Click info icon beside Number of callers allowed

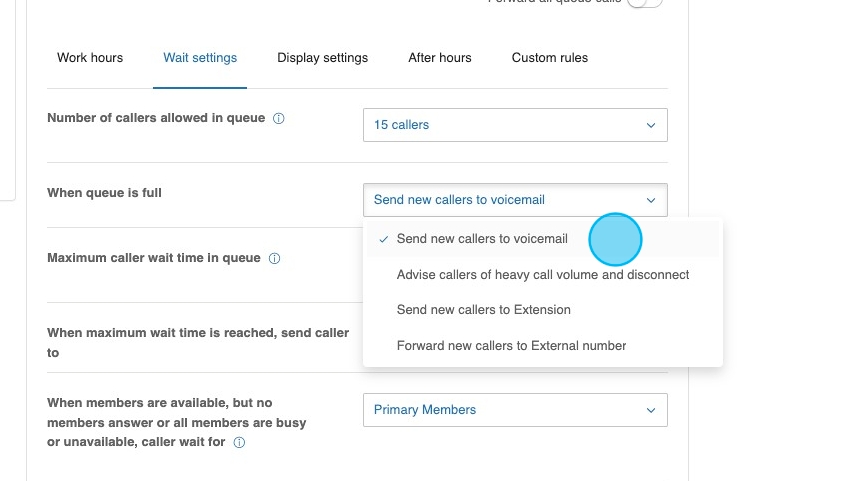tap(279, 119)
